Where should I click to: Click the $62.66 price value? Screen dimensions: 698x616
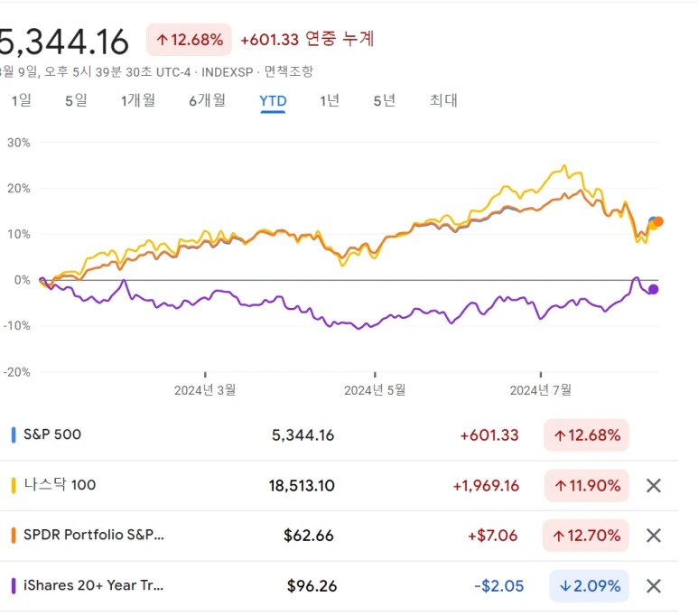(309, 536)
